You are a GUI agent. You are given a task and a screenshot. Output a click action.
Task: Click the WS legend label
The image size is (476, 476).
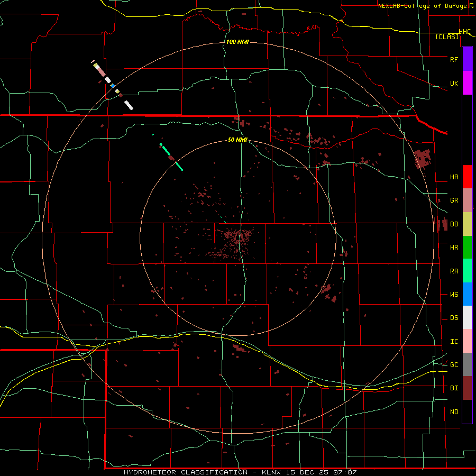(x=454, y=294)
